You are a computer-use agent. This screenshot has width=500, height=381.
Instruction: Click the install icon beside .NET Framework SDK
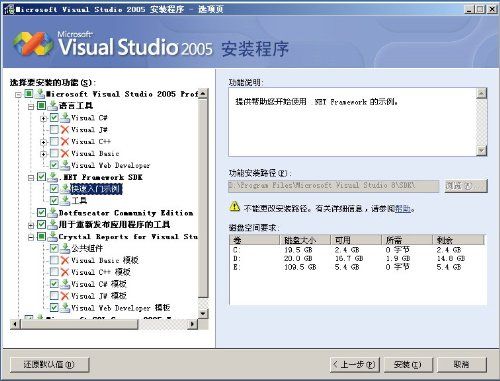pos(53,177)
